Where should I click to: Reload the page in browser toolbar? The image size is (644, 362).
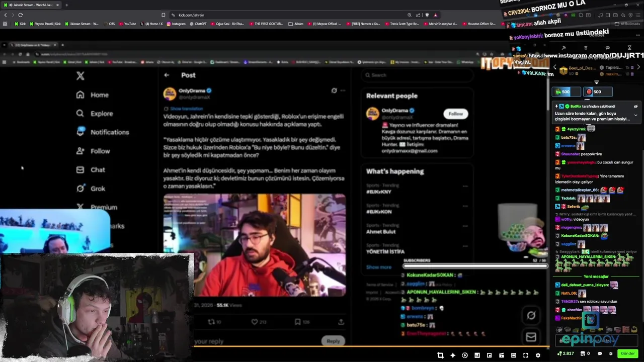pos(20,15)
